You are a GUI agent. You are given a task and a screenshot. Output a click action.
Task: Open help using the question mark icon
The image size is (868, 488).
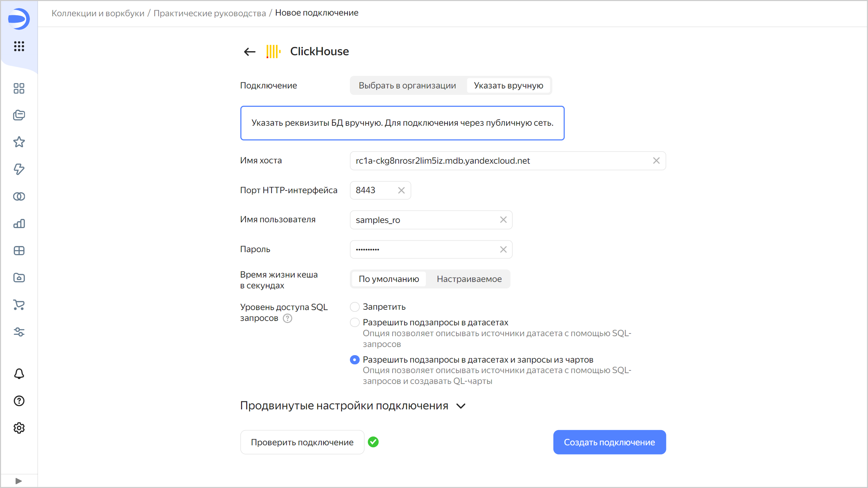pyautogui.click(x=19, y=401)
